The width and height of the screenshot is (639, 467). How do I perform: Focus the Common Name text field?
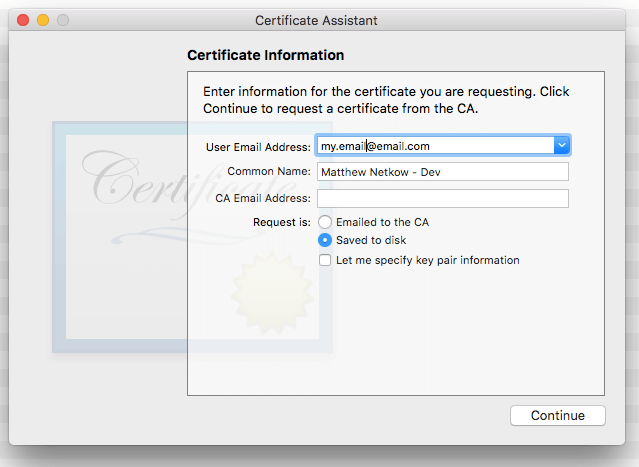pyautogui.click(x=443, y=172)
